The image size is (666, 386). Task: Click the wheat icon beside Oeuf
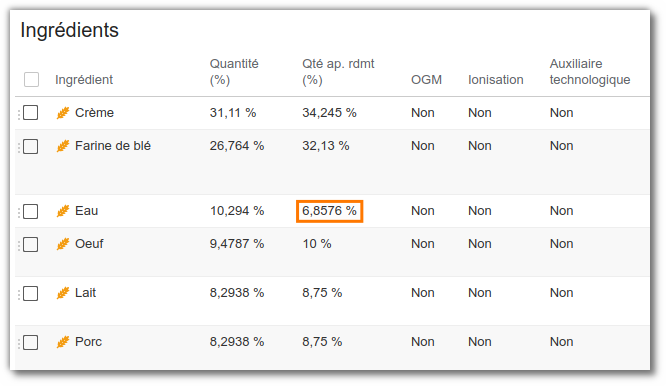(x=63, y=244)
